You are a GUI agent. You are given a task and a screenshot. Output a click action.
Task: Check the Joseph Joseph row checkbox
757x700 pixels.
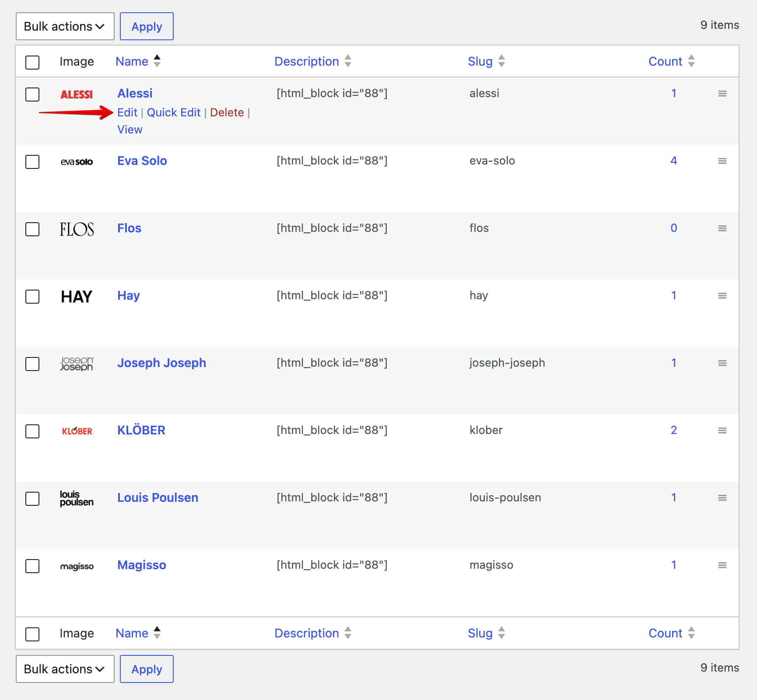(32, 364)
